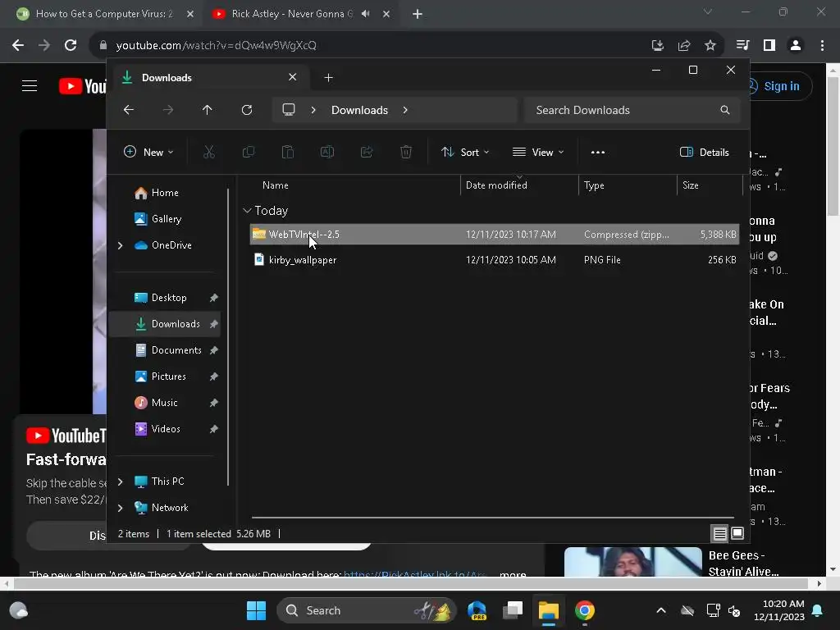The width and height of the screenshot is (840, 630).
Task: Open Videos in navigation pane
Action: 166,429
